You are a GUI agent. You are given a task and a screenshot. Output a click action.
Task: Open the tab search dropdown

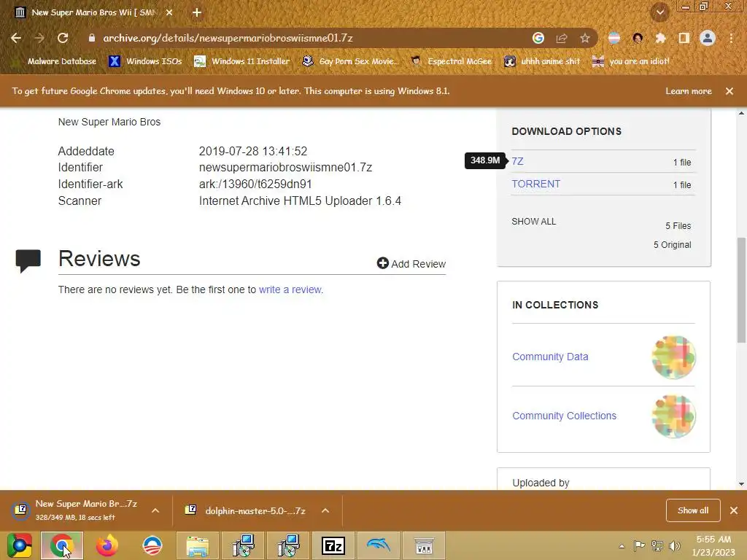[660, 12]
